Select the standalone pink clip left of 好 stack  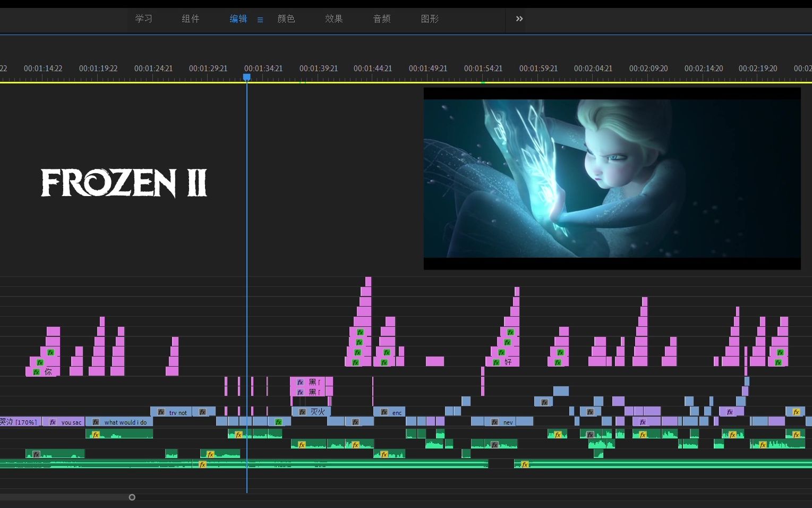pos(435,361)
